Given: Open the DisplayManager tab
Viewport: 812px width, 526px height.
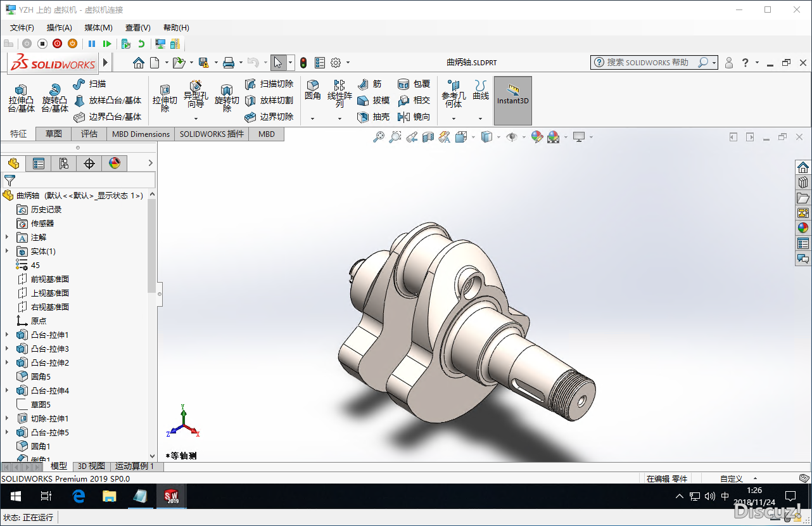Looking at the screenshot, I should (115, 164).
